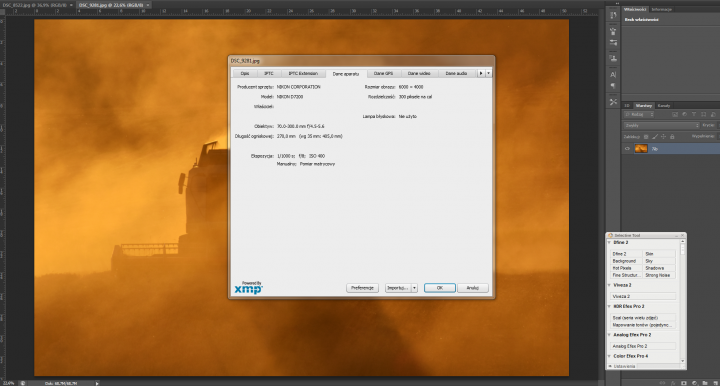Open the dialog tab list dropdown arrow
The height and width of the screenshot is (386, 720).
(489, 73)
